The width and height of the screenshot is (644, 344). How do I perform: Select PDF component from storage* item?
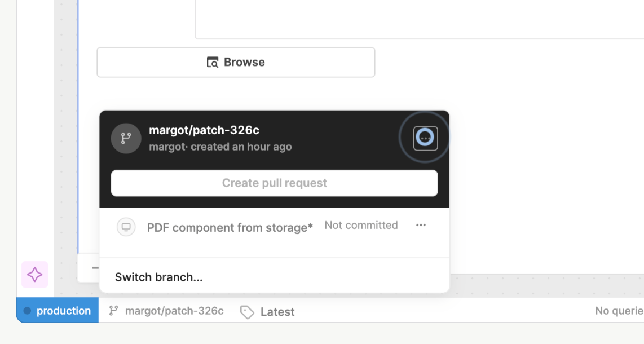230,228
